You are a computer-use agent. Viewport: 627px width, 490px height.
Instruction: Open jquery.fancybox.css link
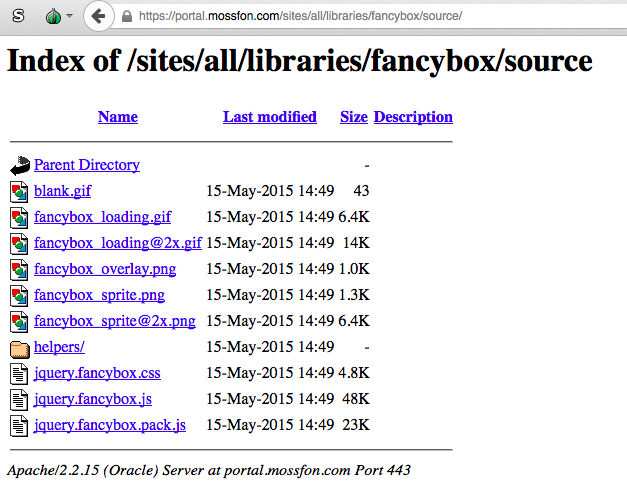click(x=97, y=373)
